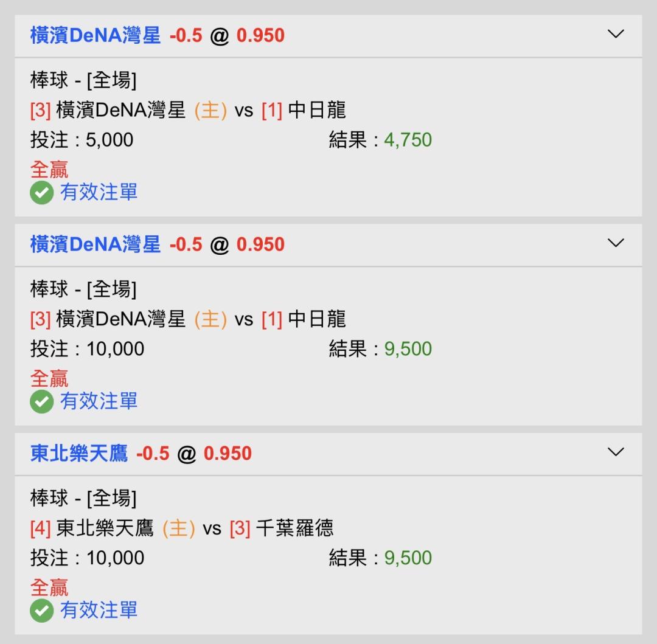Click 棒球 - [全場] label in second bet

tap(83, 289)
